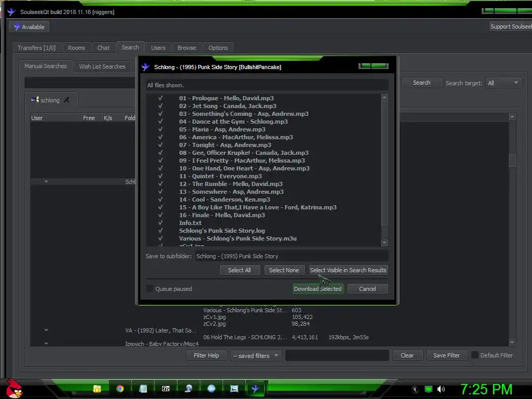The image size is (532, 399).
Task: Select the Manual Searches tab
Action: [46, 66]
